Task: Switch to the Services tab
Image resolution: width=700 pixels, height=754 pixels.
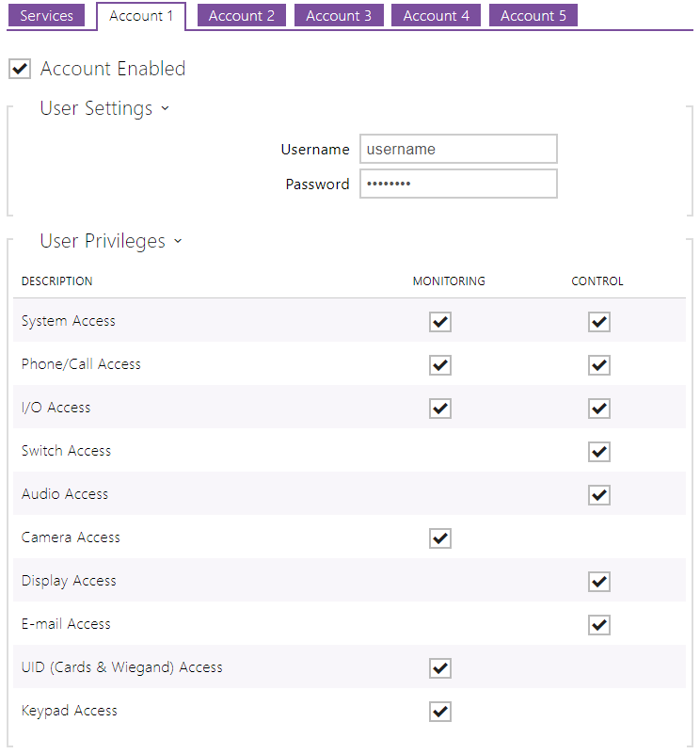Action: coord(47,16)
